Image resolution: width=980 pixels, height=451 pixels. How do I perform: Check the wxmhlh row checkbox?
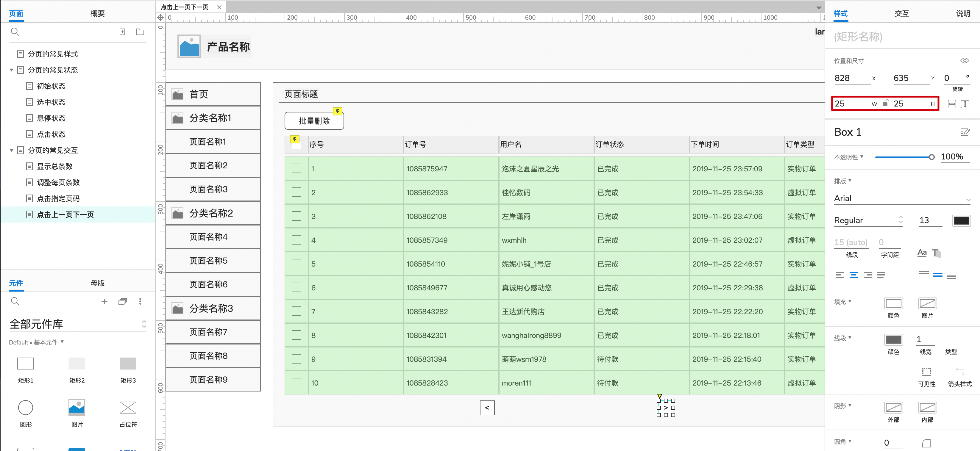pyautogui.click(x=297, y=240)
